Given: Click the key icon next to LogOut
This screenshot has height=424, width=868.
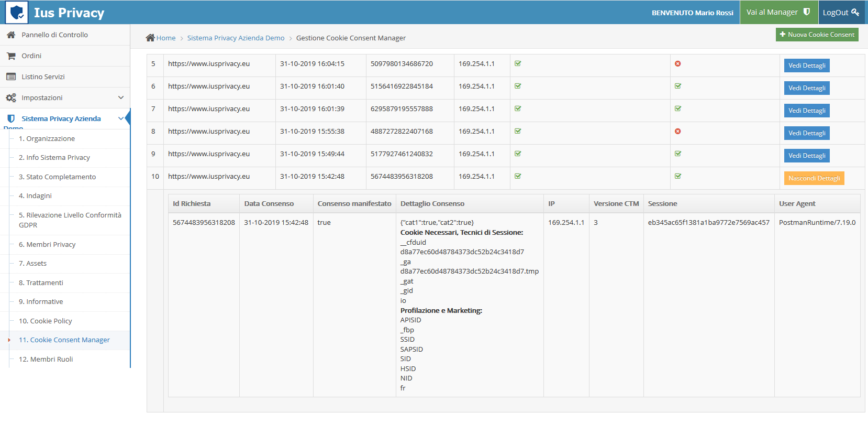Looking at the screenshot, I should coord(855,12).
